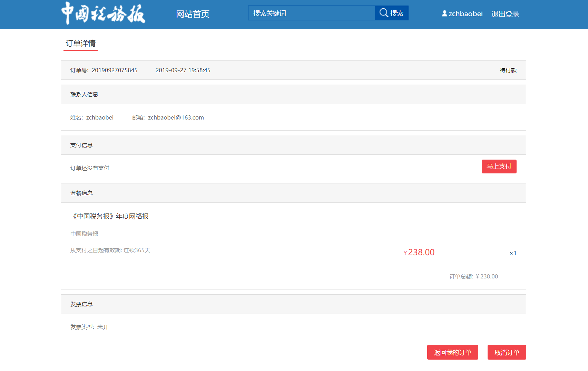Focus the 搜索关键词 search field
This screenshot has width=588, height=371.
click(x=311, y=13)
